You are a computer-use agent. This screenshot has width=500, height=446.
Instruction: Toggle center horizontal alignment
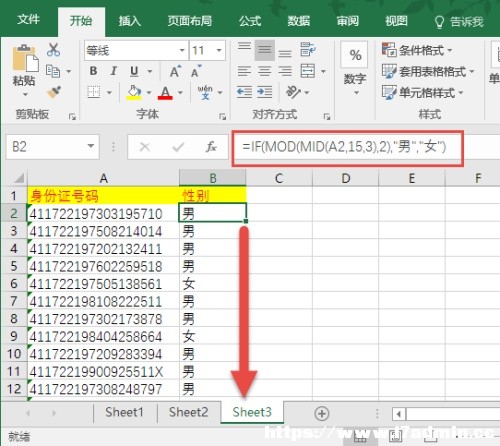tap(265, 71)
